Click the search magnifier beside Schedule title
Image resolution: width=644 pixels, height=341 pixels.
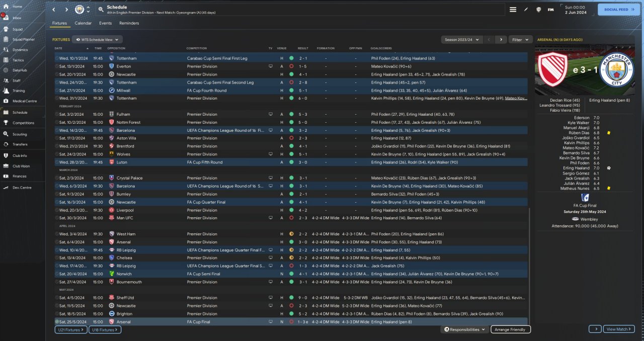pyautogui.click(x=101, y=10)
